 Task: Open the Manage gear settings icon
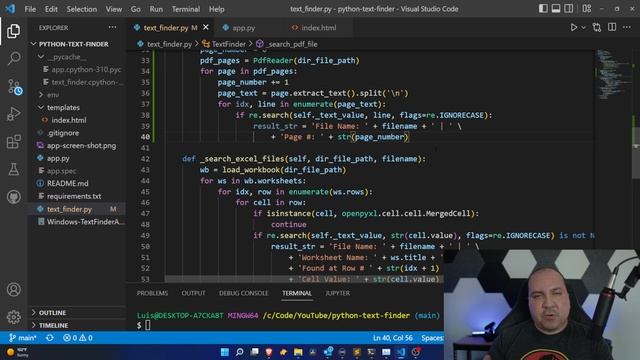(13, 317)
